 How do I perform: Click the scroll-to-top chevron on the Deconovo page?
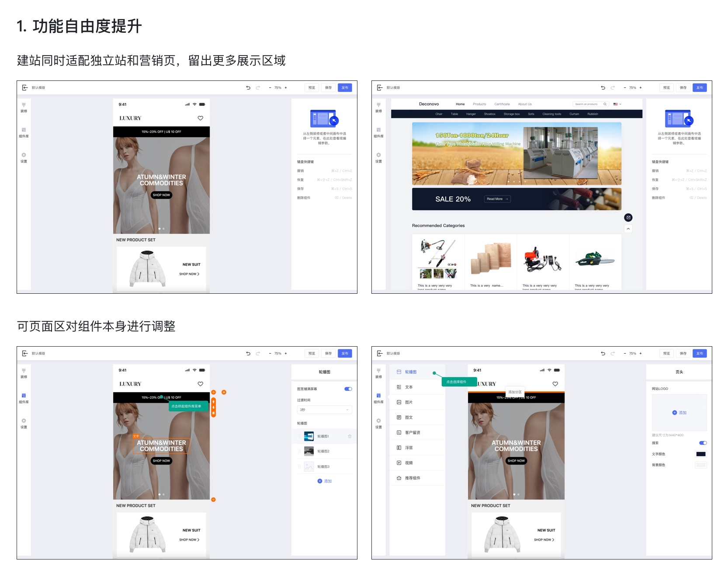pos(628,229)
